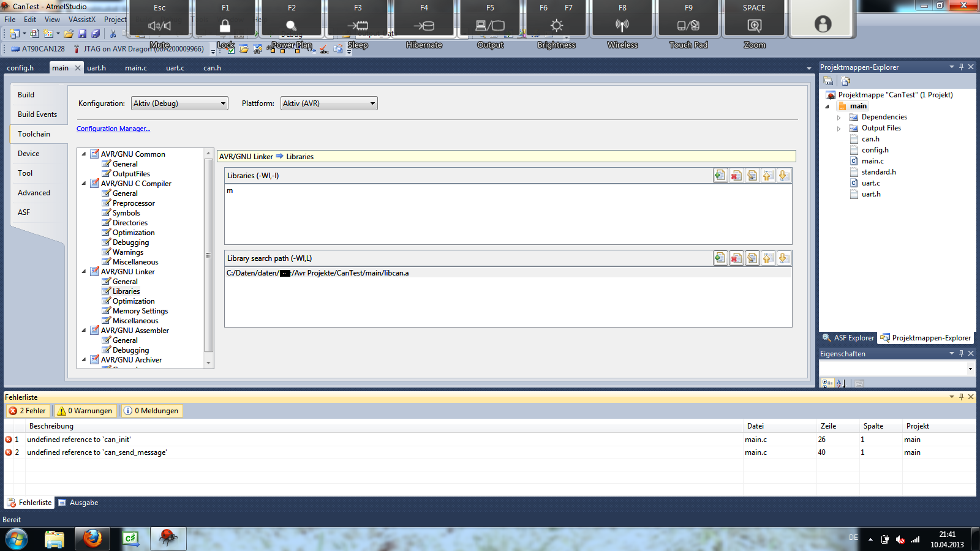Delete selected library in Libraries list
The image size is (980, 551).
coord(736,176)
